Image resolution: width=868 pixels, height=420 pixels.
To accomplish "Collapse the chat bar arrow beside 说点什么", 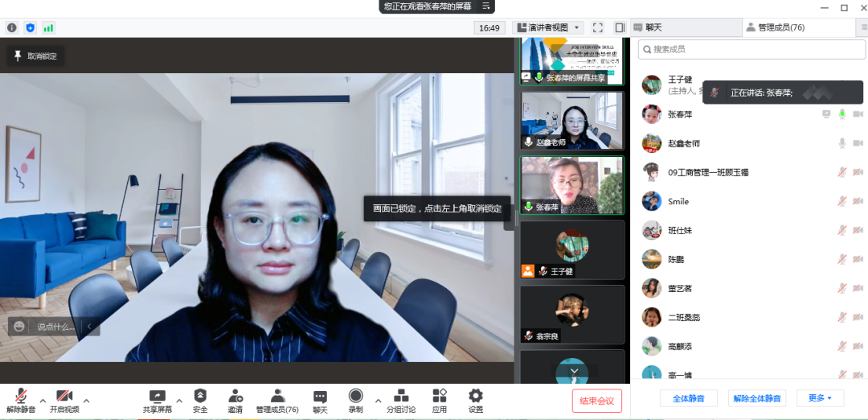I will pyautogui.click(x=90, y=327).
